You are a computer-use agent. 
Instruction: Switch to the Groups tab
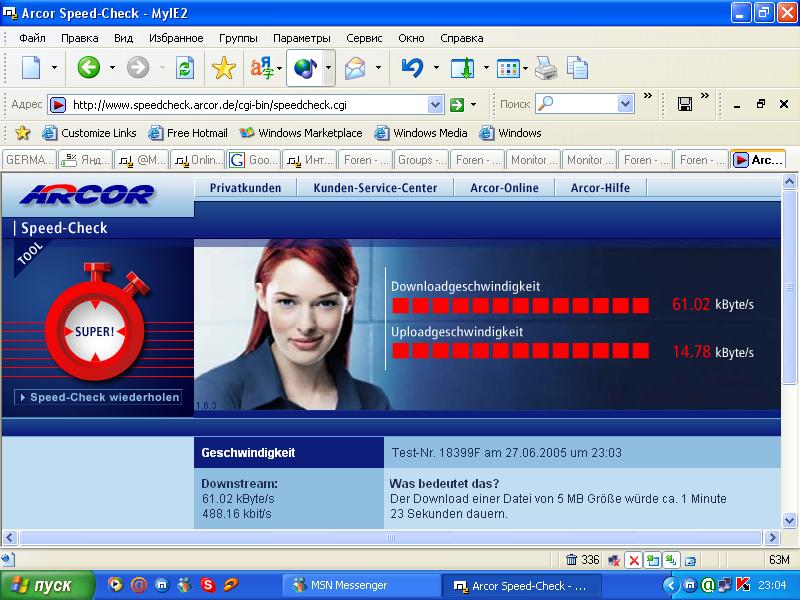coord(421,160)
